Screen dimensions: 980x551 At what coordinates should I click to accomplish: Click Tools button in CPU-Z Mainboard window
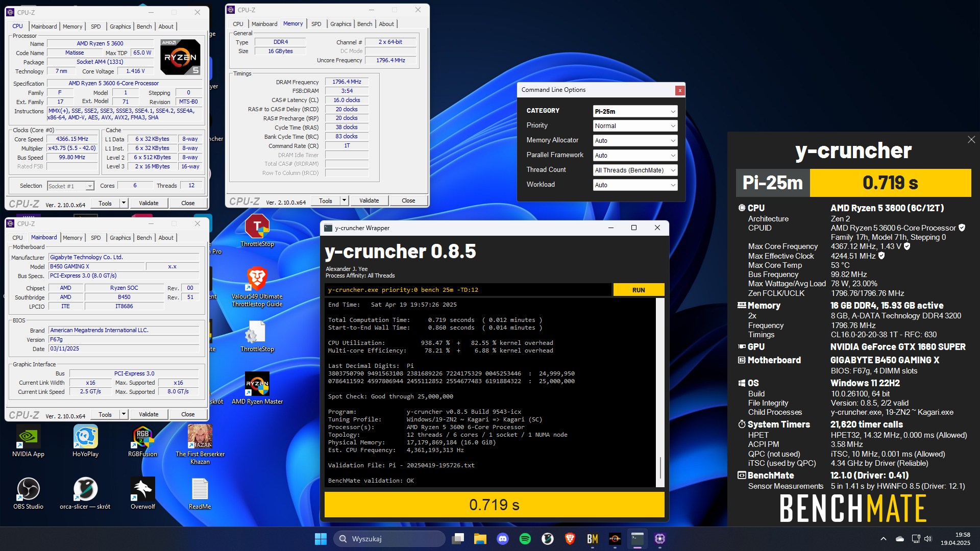coord(105,414)
